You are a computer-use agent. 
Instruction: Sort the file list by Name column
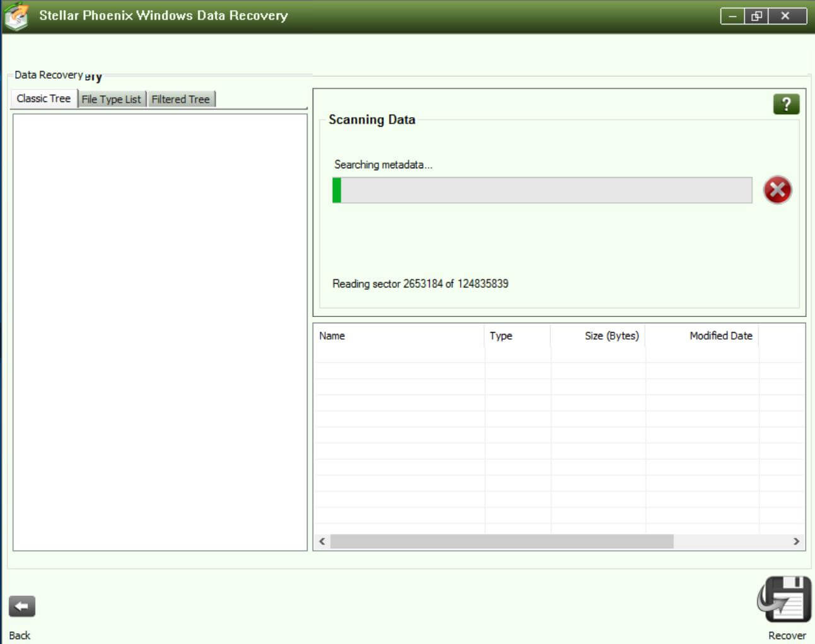click(x=398, y=336)
